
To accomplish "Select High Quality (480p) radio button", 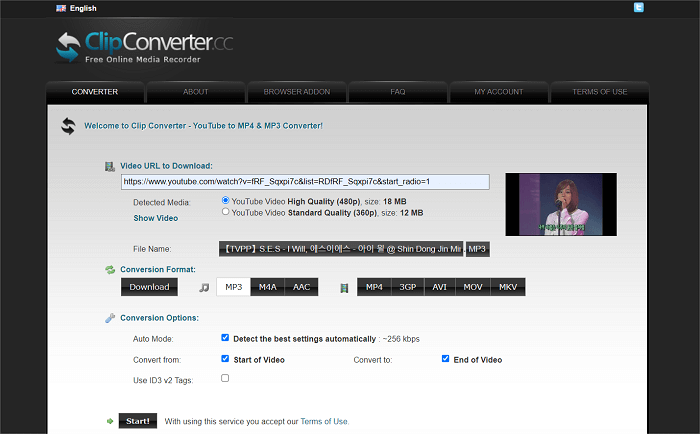I will coord(225,200).
